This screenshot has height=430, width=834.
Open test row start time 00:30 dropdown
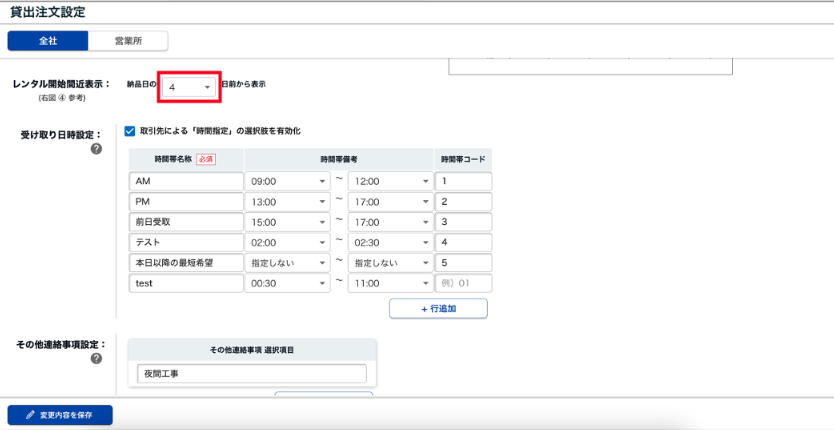tap(288, 283)
